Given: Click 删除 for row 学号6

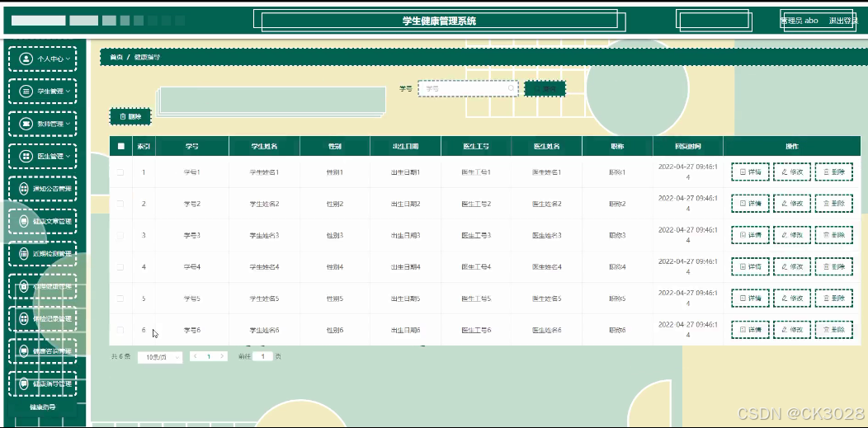Looking at the screenshot, I should click(834, 330).
